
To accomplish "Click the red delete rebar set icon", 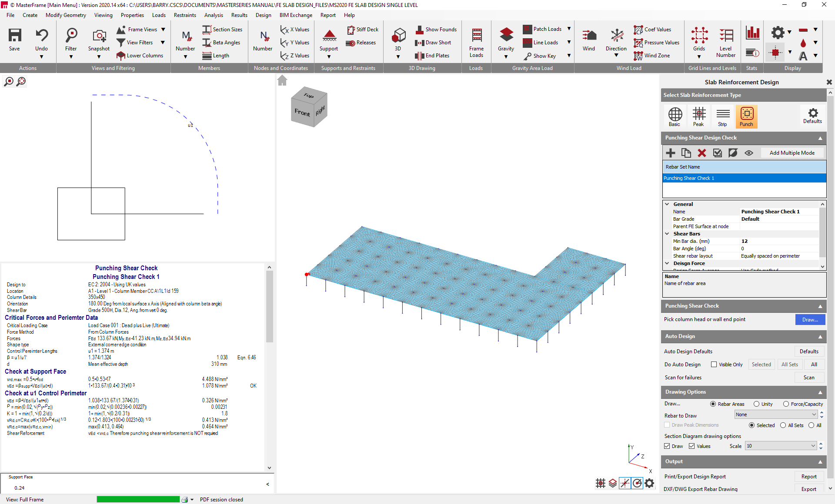I will point(701,153).
